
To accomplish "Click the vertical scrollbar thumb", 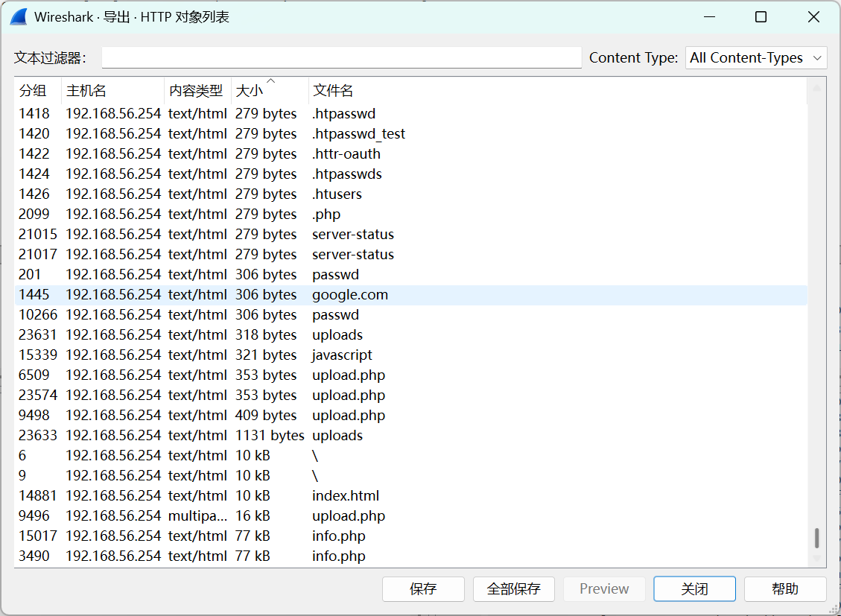I will click(816, 537).
